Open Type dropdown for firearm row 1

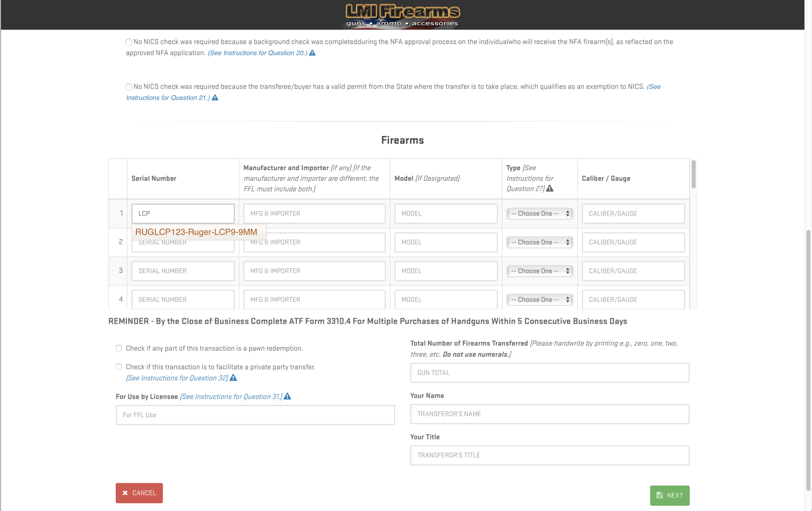[x=540, y=213]
